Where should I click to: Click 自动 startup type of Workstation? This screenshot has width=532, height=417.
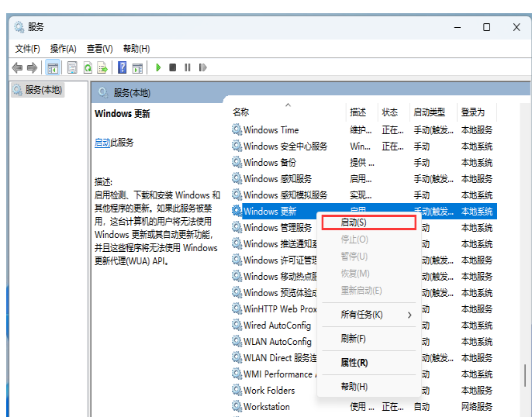(x=422, y=406)
